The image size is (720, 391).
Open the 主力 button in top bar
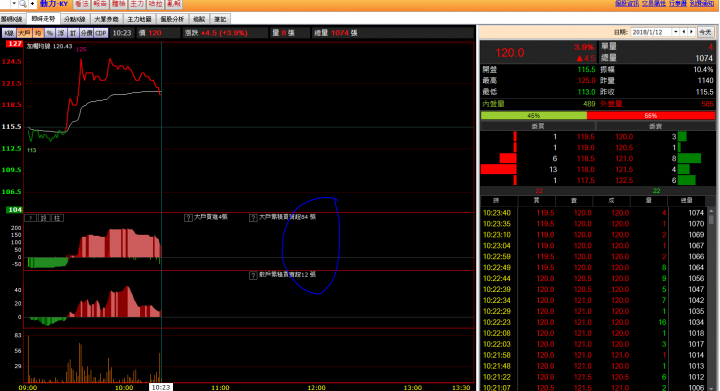[137, 4]
